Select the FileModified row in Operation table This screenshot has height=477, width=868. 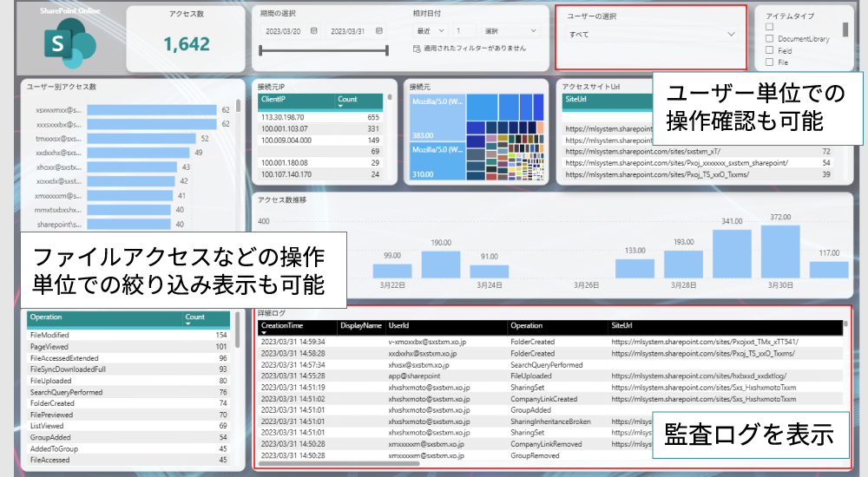49,335
